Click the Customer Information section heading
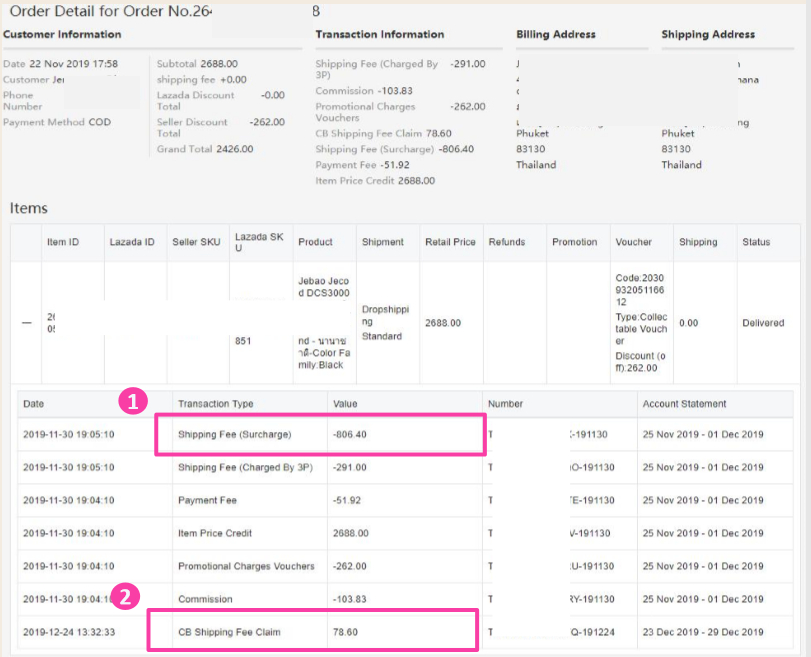The width and height of the screenshot is (811, 657). click(x=62, y=34)
